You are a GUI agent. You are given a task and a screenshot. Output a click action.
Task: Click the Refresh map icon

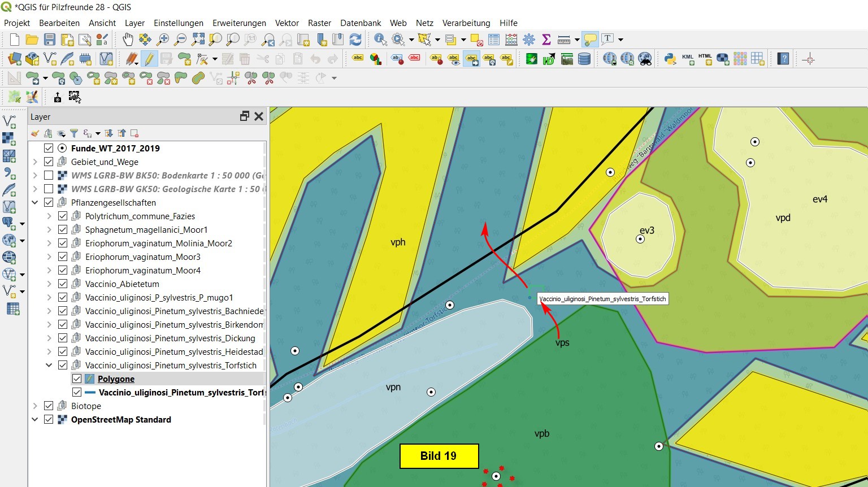pos(355,40)
